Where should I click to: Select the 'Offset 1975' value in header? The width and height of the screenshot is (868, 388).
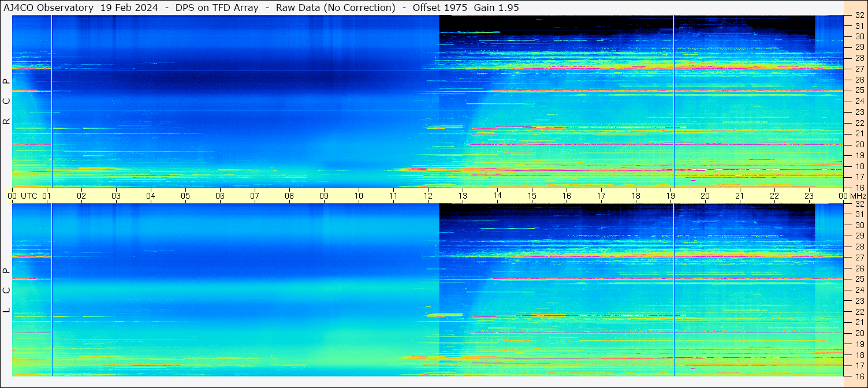coord(439,8)
